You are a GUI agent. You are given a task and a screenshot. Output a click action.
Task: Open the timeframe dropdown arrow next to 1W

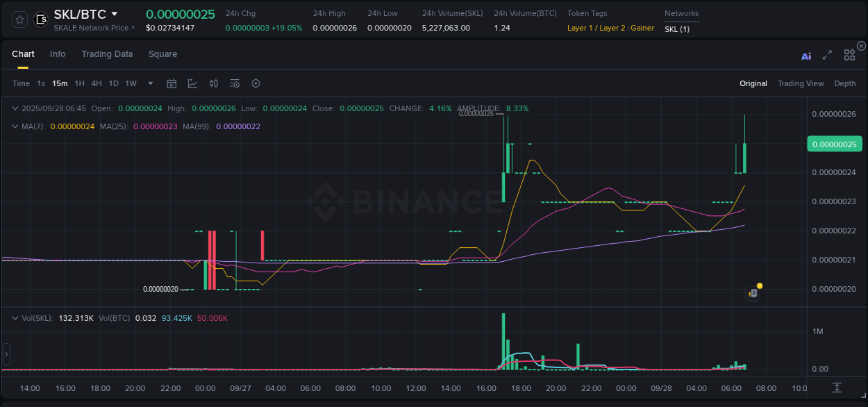149,83
